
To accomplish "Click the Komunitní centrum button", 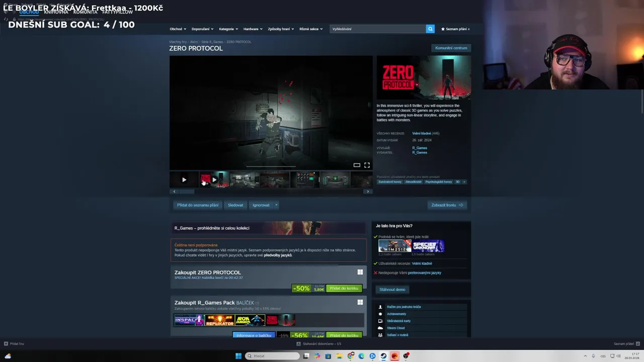I will [x=451, y=48].
